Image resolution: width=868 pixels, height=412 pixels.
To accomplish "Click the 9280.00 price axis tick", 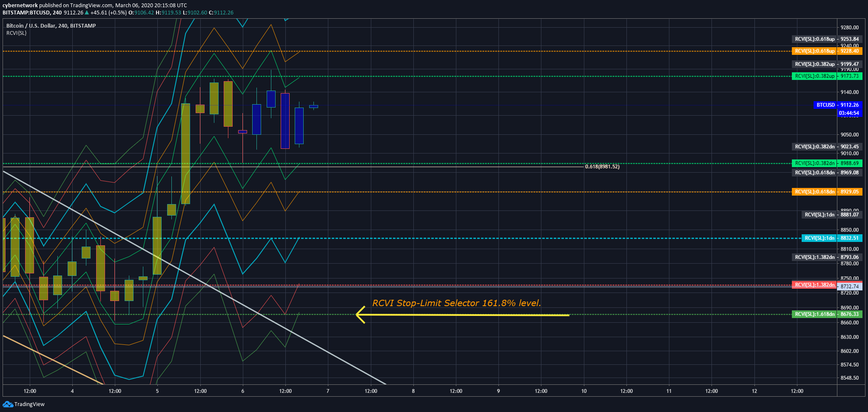I will 850,28.
